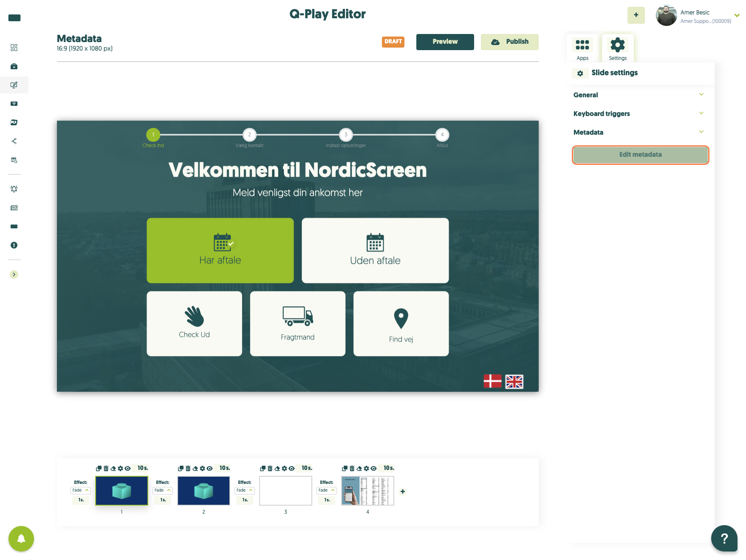Open the photo gallery icon in sidebar
The height and width of the screenshot is (560, 746).
14,122
